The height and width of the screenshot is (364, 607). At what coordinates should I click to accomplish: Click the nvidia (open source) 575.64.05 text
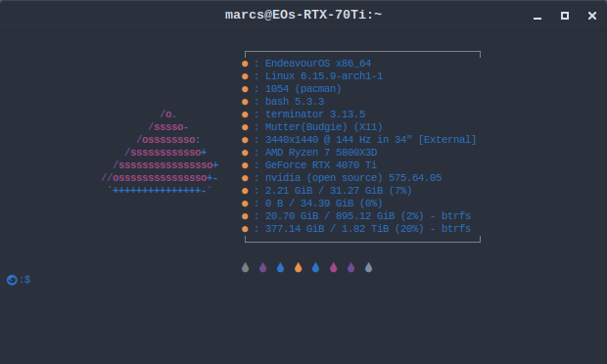(353, 178)
